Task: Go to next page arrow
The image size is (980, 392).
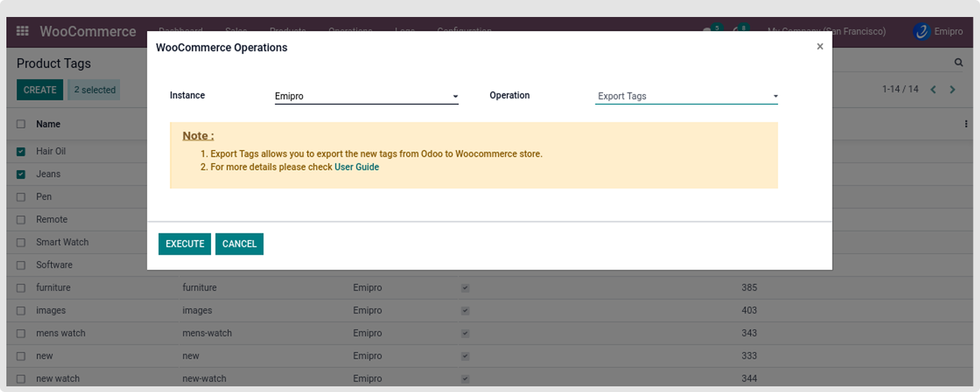Action: click(x=952, y=89)
